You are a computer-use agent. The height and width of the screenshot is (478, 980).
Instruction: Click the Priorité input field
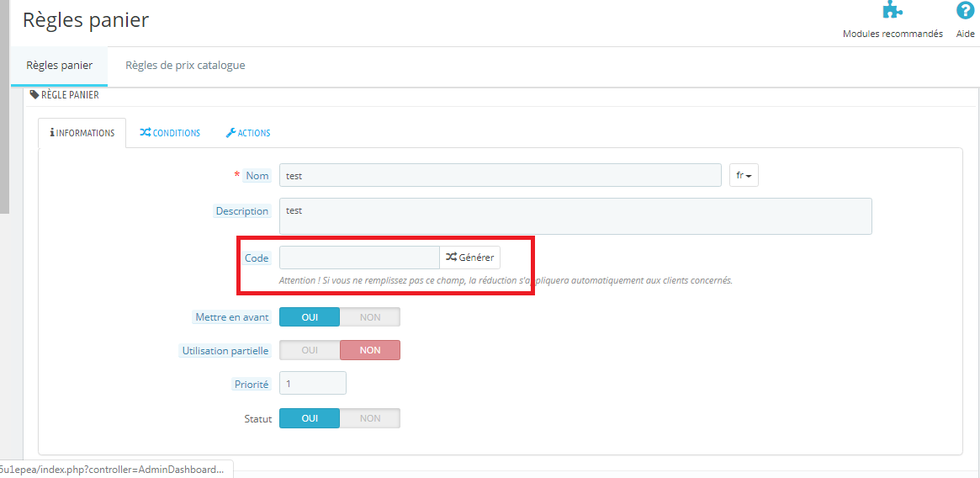click(312, 384)
